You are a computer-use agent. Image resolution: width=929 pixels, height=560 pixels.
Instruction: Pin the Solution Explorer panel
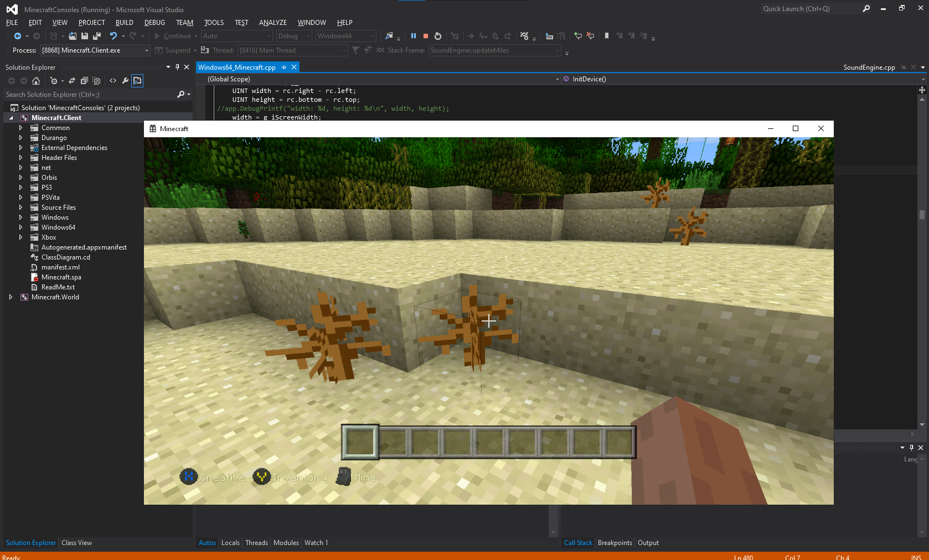click(x=177, y=67)
